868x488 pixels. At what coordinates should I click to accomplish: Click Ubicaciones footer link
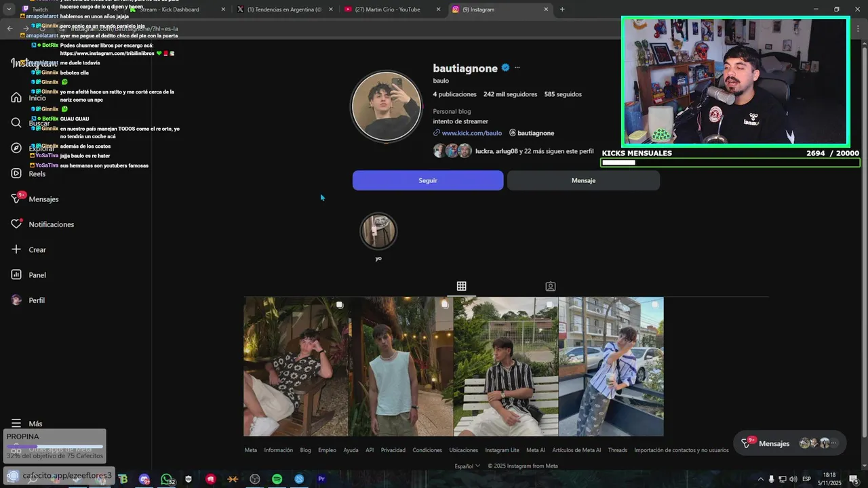point(464,450)
